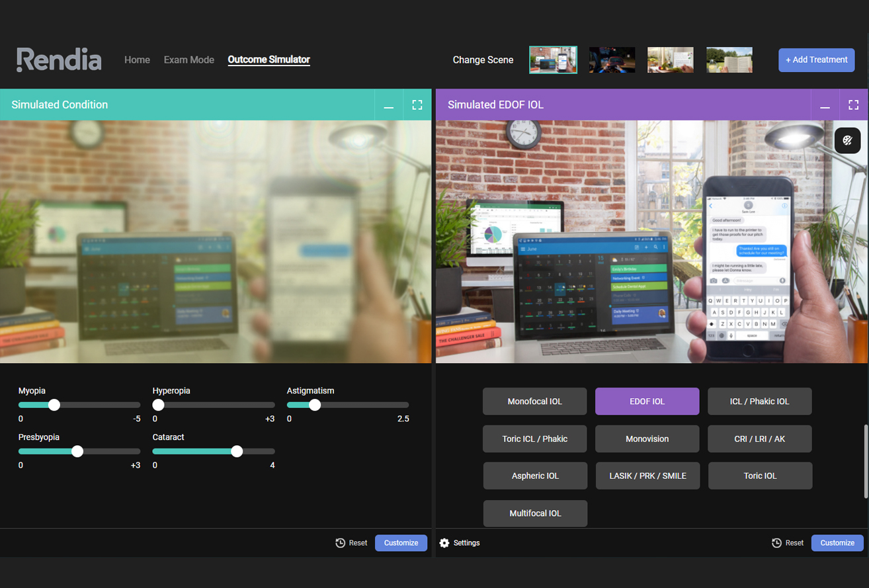This screenshot has width=869, height=588.
Task: Click the treatment list vertical scrollbar
Action: click(865, 462)
